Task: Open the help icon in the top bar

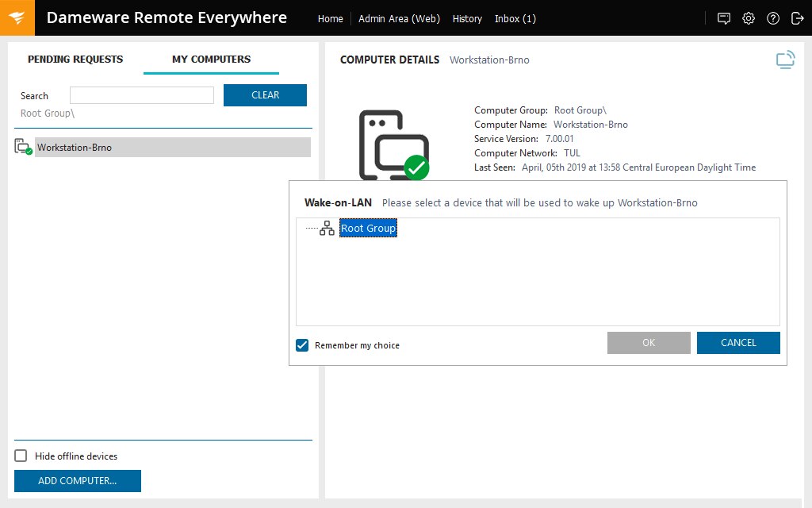Action: 773,17
